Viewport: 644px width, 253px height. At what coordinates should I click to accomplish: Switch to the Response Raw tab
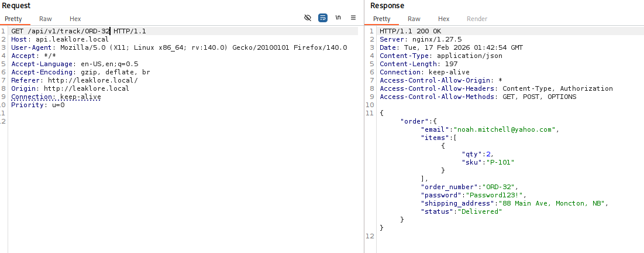tap(414, 19)
